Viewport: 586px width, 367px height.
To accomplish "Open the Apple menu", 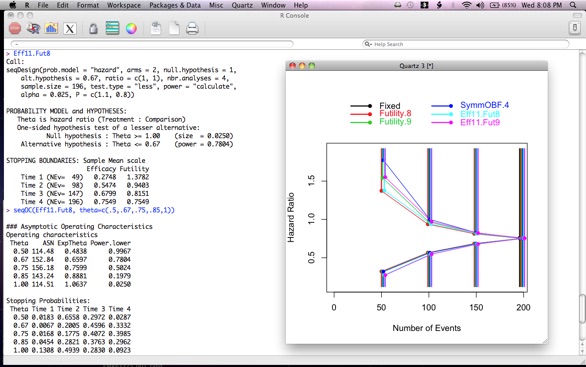I will click(x=12, y=5).
